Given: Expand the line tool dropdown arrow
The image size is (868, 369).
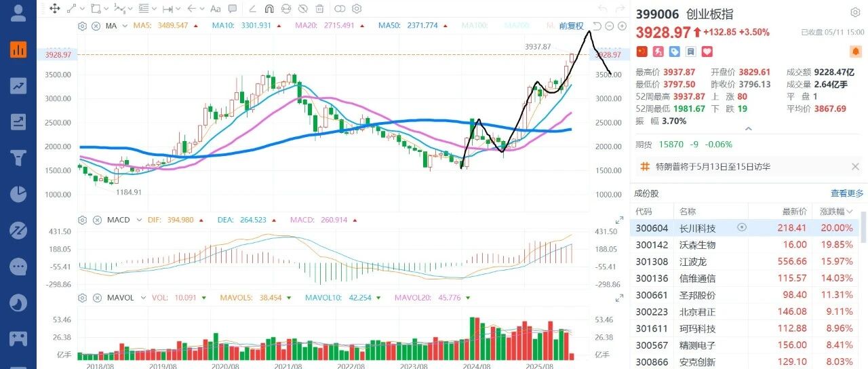Looking at the screenshot, I should click(x=82, y=9).
